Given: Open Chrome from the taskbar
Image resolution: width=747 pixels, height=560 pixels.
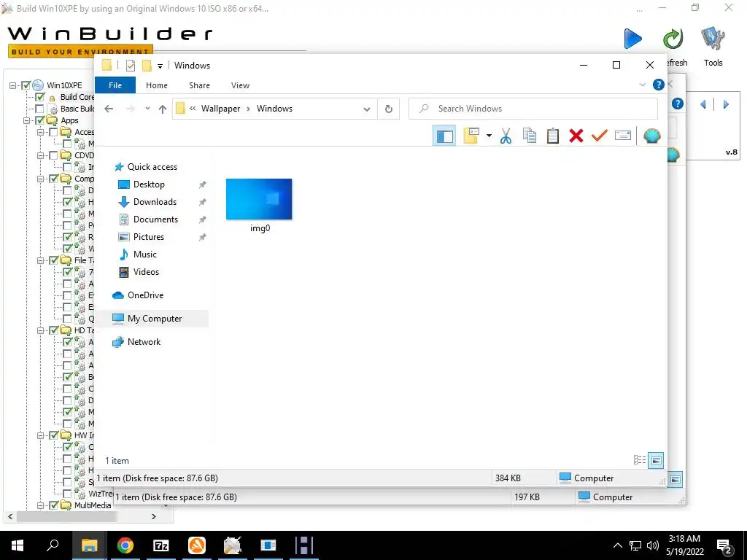Looking at the screenshot, I should pyautogui.click(x=125, y=545).
